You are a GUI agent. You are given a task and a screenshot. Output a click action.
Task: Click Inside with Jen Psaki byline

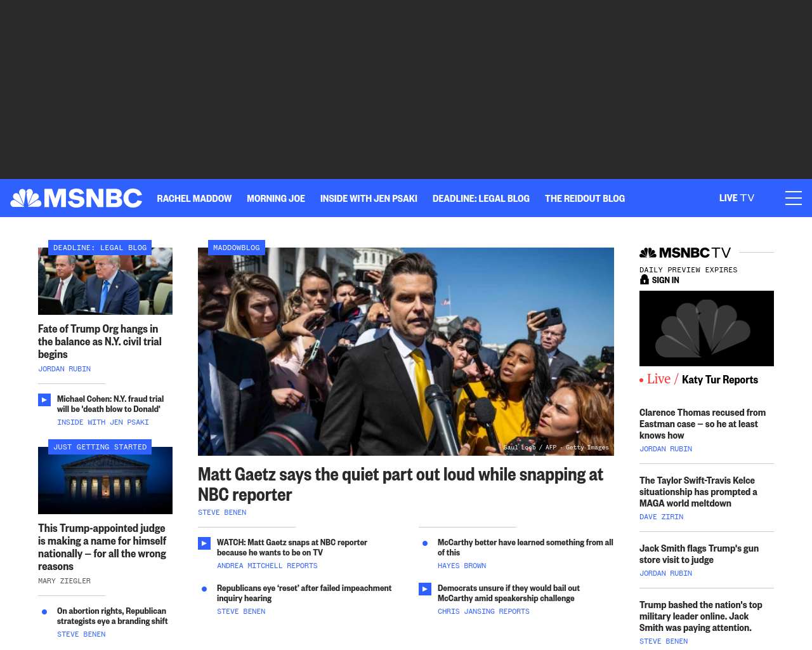pyautogui.click(x=103, y=422)
